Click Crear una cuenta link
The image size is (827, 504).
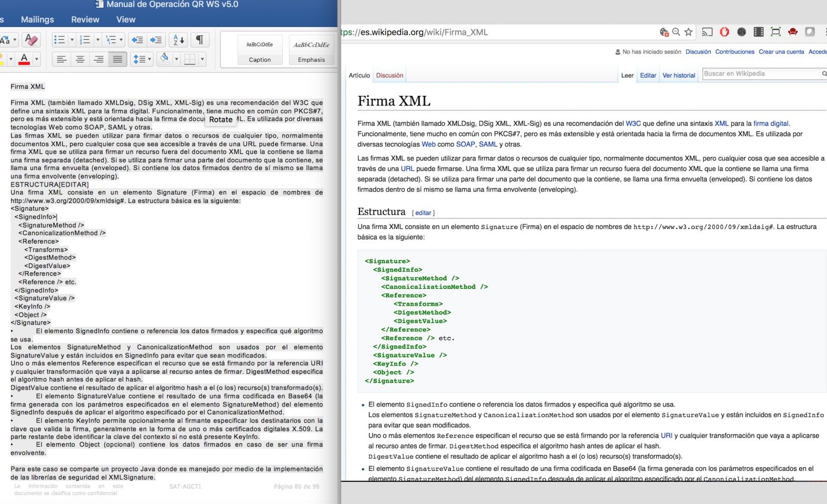(781, 52)
